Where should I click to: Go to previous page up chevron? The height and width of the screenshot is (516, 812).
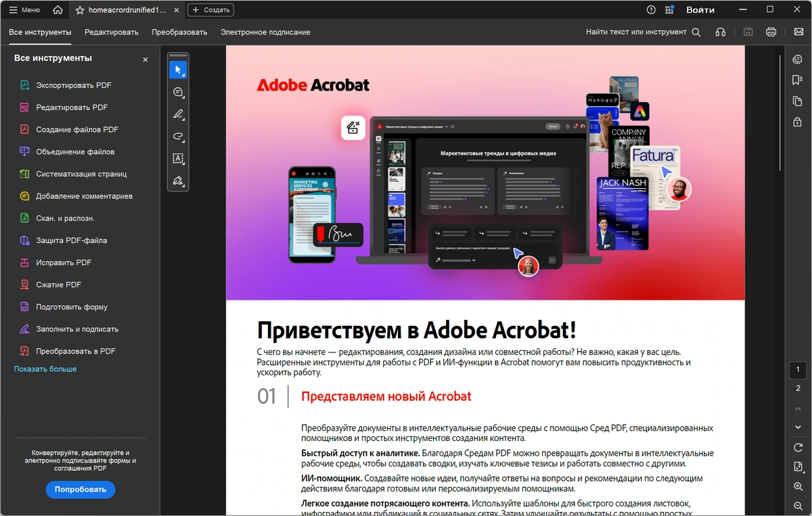tap(798, 408)
